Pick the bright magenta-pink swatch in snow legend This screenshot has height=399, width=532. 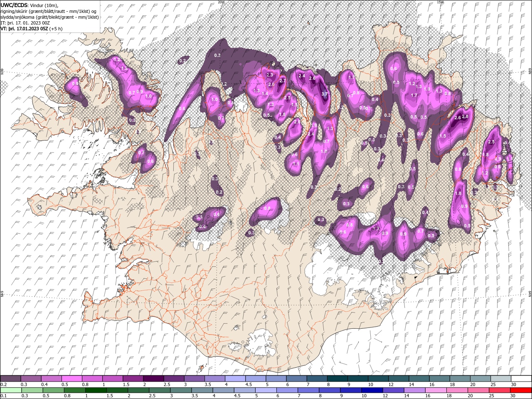click(x=72, y=379)
